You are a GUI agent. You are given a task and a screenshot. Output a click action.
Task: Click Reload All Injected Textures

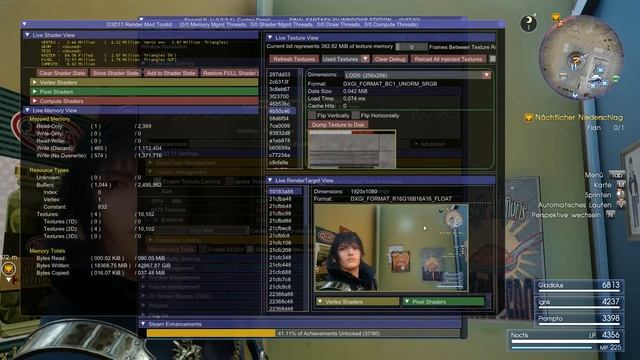[x=448, y=59]
